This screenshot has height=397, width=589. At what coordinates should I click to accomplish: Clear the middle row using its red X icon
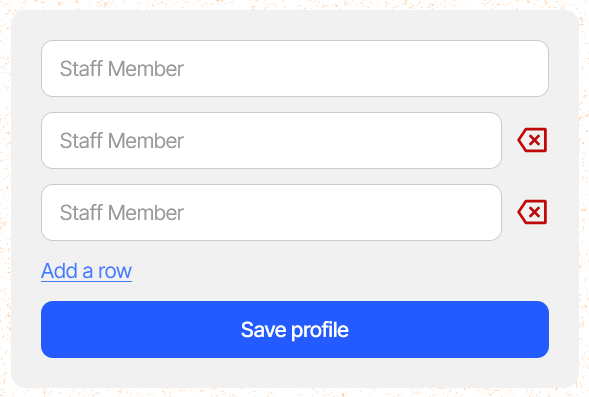pos(532,140)
